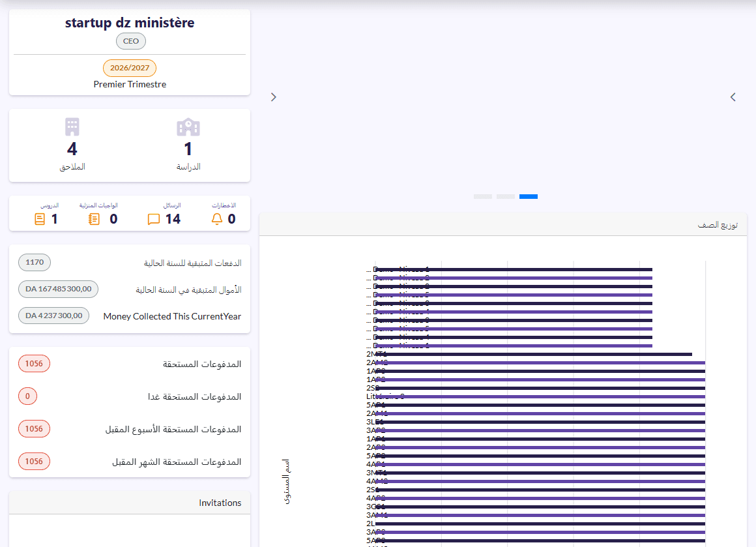756x547 pixels.
Task: Click the الأموال المتبقية في السنة الحالية label
Action: 188,290
